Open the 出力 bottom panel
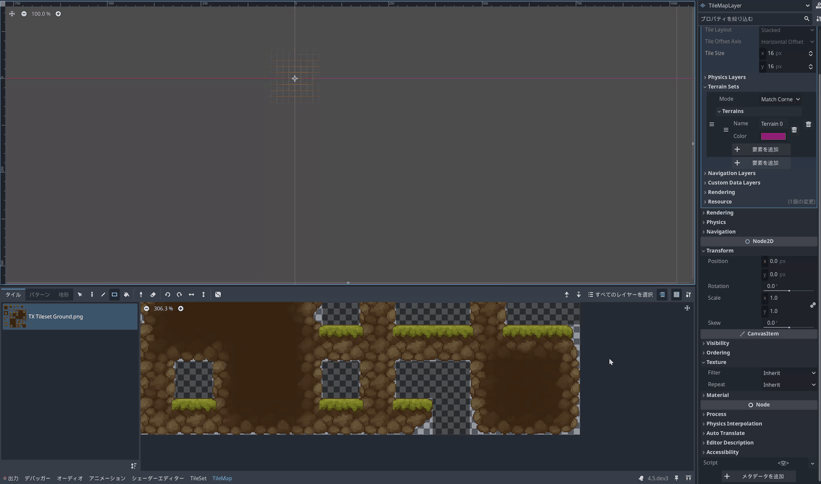 point(11,478)
